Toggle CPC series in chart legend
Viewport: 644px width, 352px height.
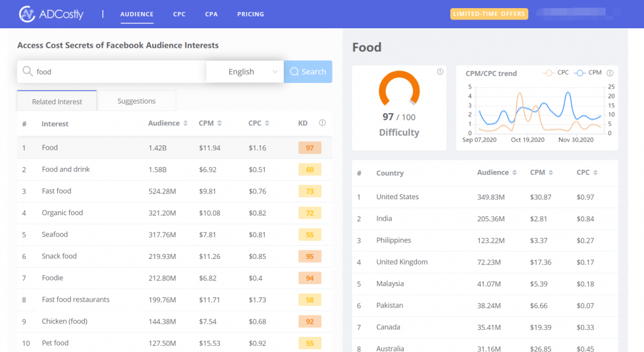556,73
